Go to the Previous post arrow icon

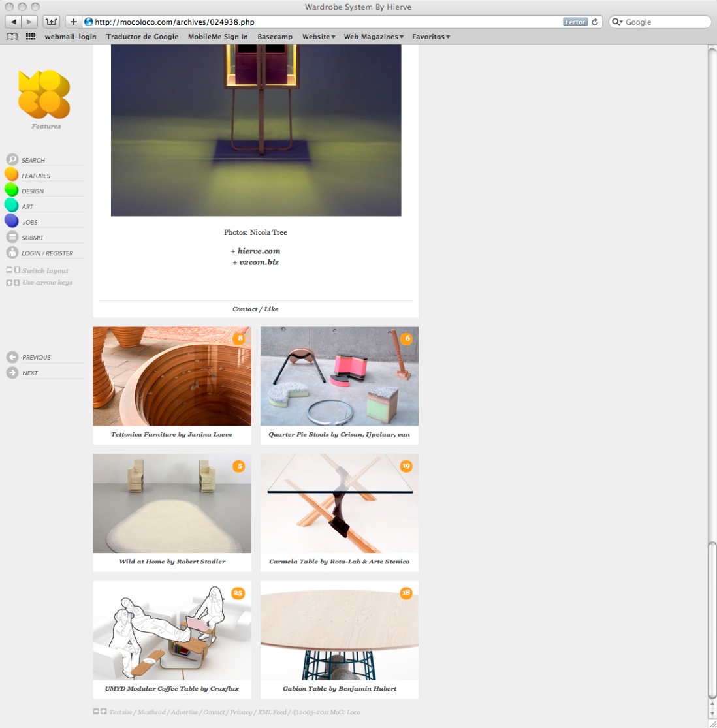[12, 357]
